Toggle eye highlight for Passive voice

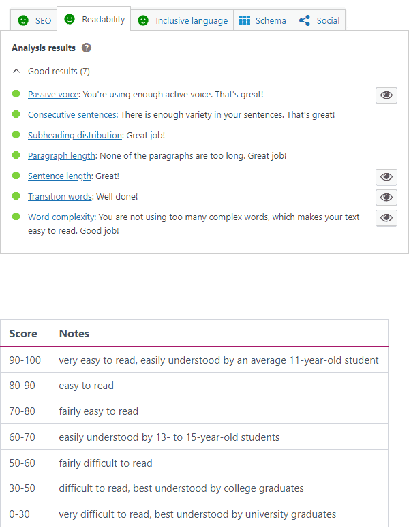[x=386, y=95]
